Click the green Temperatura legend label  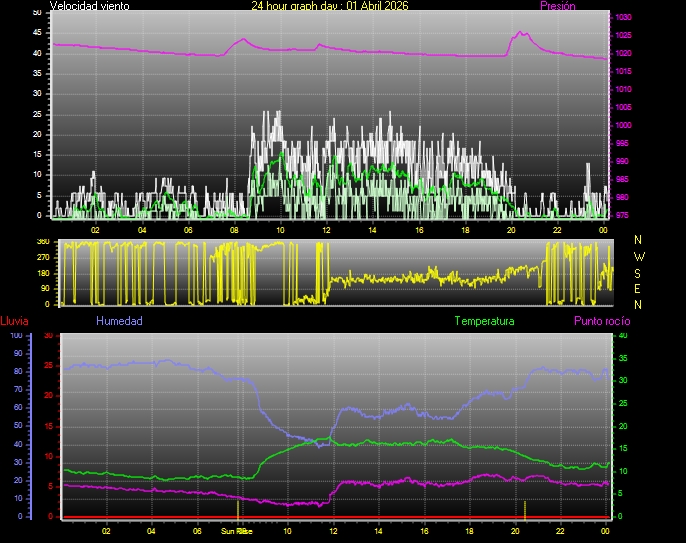pyautogui.click(x=484, y=321)
